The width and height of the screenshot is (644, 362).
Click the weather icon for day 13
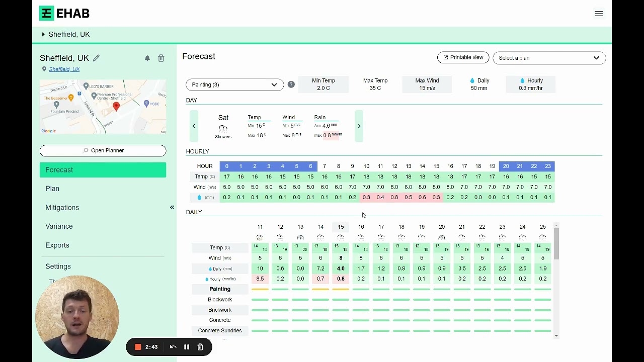[x=300, y=237]
